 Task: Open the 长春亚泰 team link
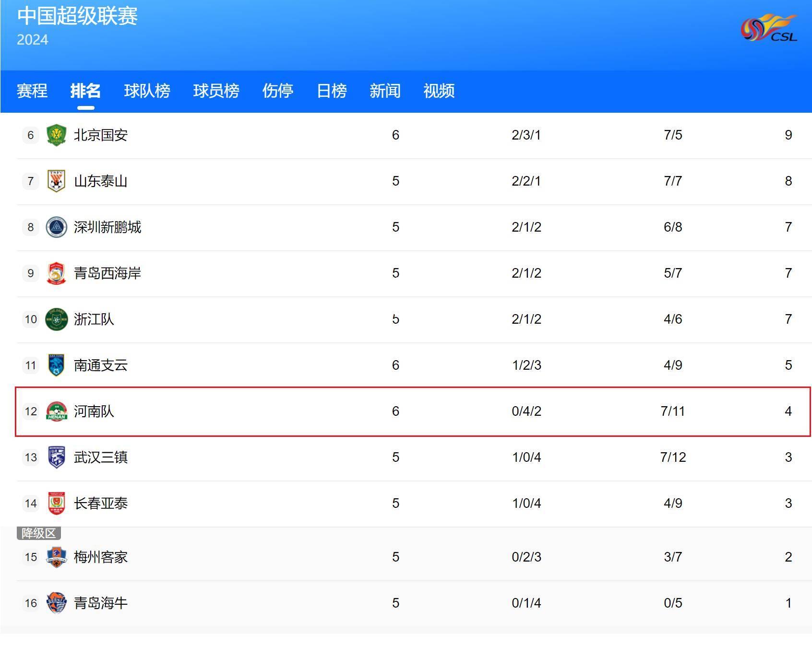(x=100, y=504)
